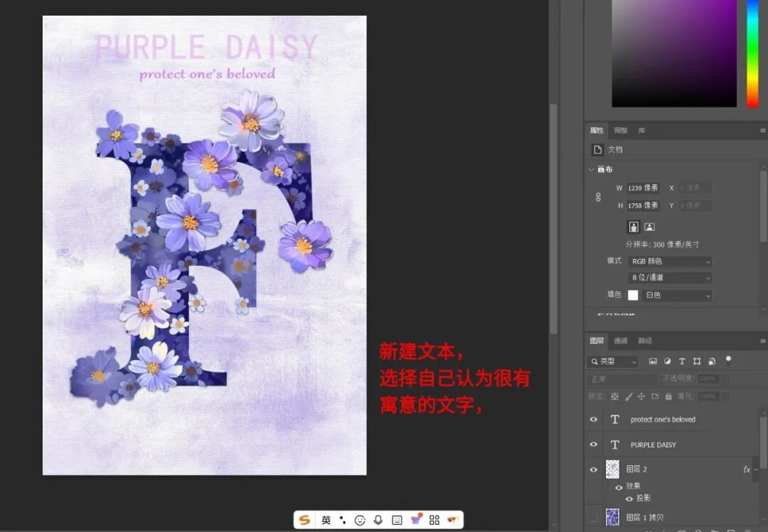Click the microphone voice input icon
This screenshot has width=768, height=532.
click(x=378, y=520)
